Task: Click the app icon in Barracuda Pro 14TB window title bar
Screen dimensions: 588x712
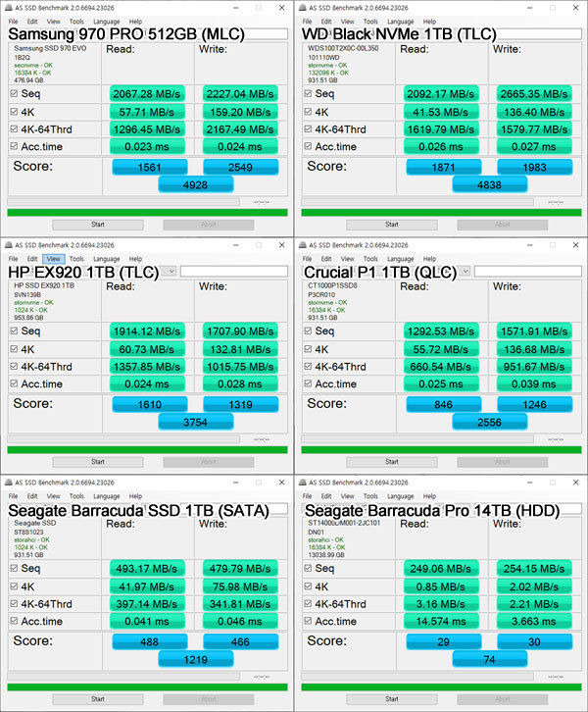Action: 302,483
